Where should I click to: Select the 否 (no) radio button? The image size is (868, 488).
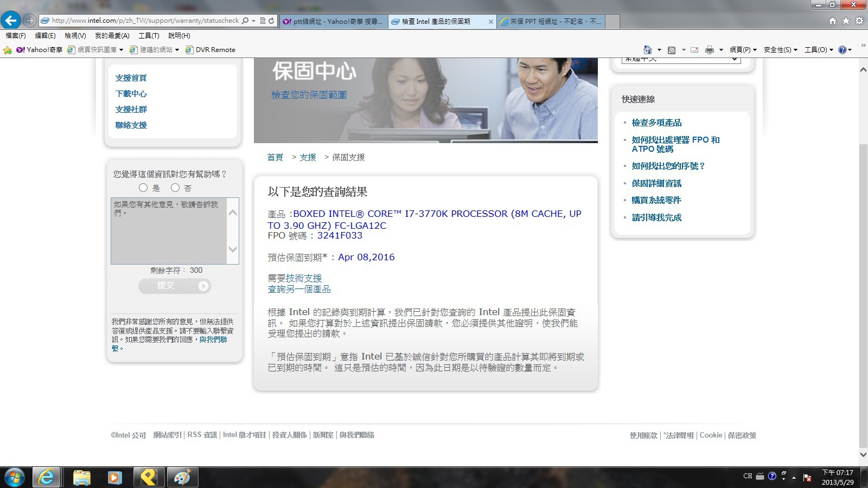tap(175, 188)
